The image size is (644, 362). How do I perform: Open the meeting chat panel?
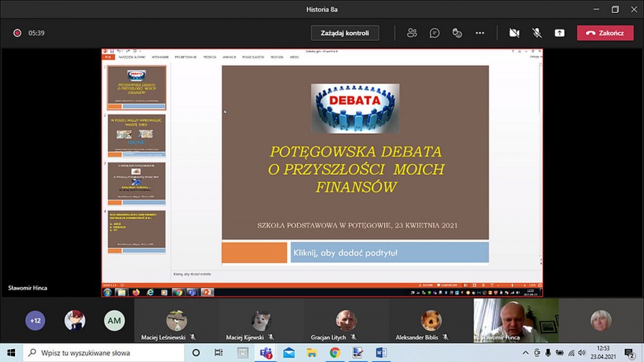tap(434, 33)
